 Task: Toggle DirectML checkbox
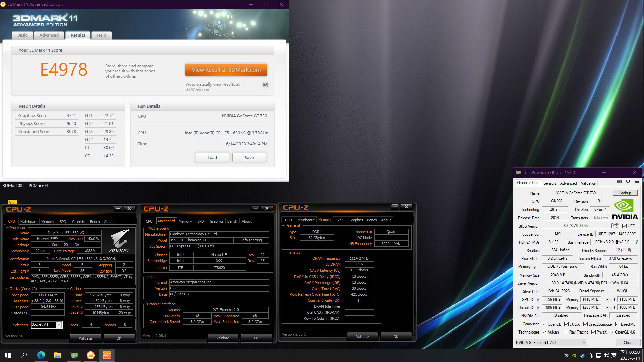(x=618, y=324)
